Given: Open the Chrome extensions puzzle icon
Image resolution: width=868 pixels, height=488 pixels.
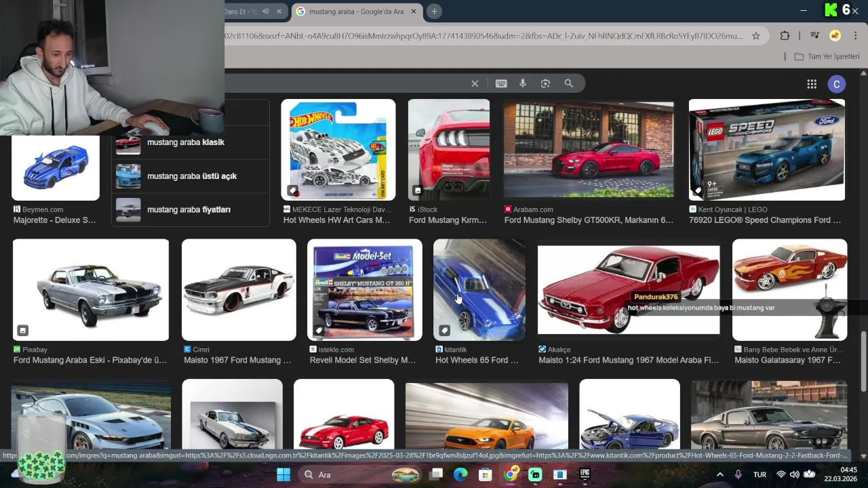Looking at the screenshot, I should point(785,36).
